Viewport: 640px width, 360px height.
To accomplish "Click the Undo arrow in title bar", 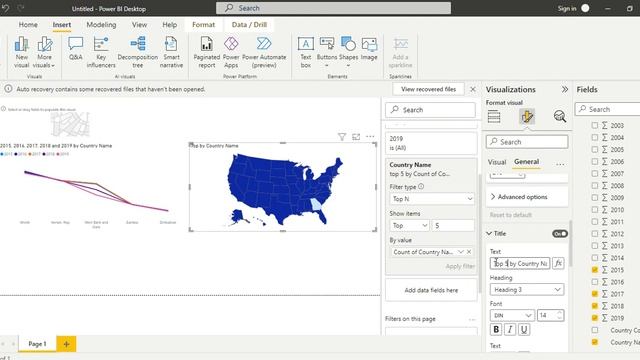I will 6,8.
